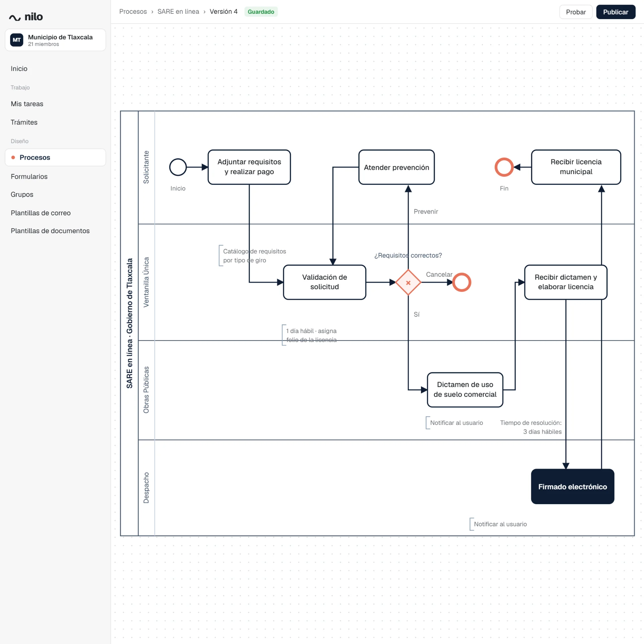This screenshot has height=644, width=644.
Task: Open the MT organization avatar
Action: pyautogui.click(x=17, y=40)
